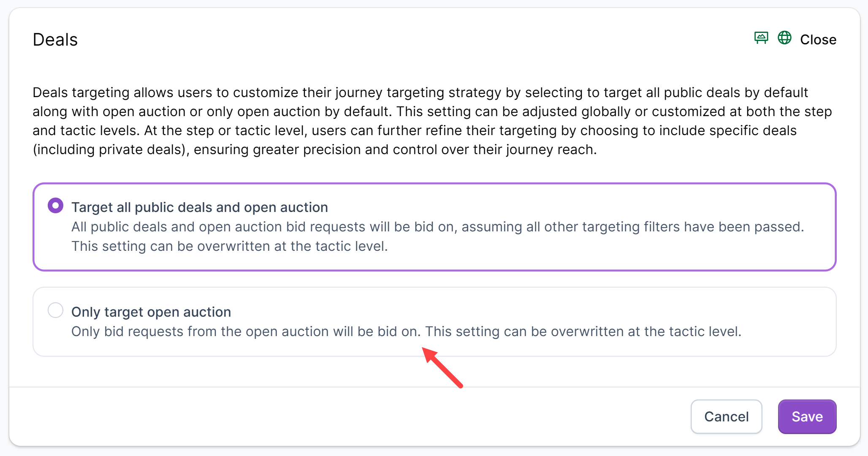The width and height of the screenshot is (868, 456).
Task: Click the 'Deals targeting allows users' intro line
Action: (x=420, y=92)
